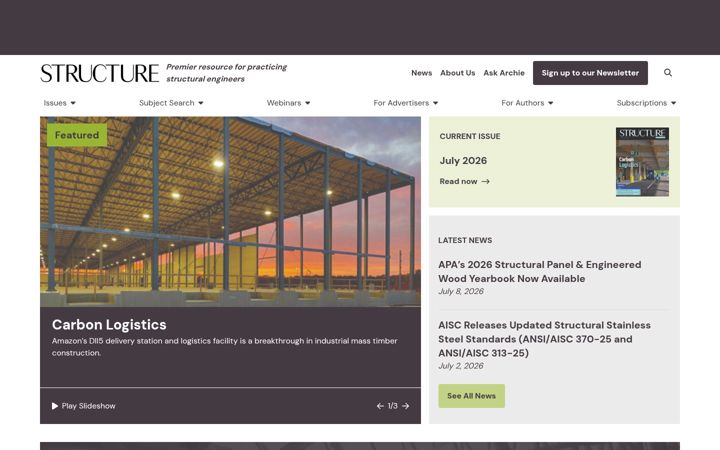Click the See All News button
Screen dimensions: 720x450
coord(472,396)
